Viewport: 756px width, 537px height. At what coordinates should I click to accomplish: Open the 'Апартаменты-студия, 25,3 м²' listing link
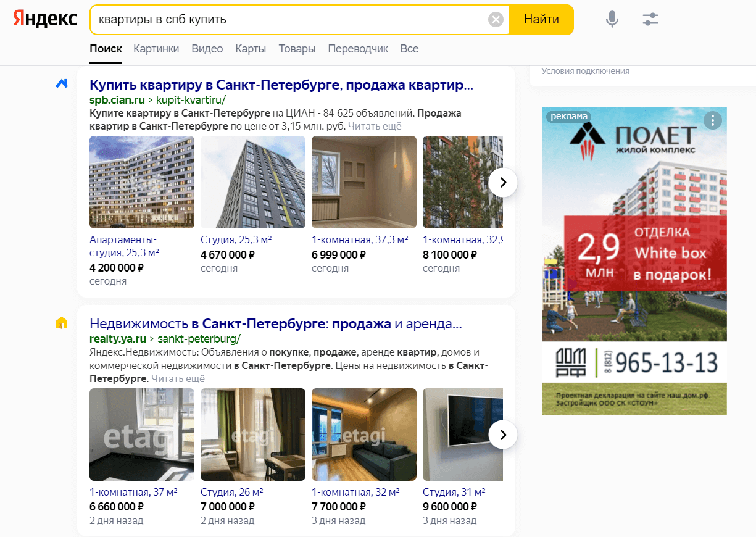(x=125, y=246)
